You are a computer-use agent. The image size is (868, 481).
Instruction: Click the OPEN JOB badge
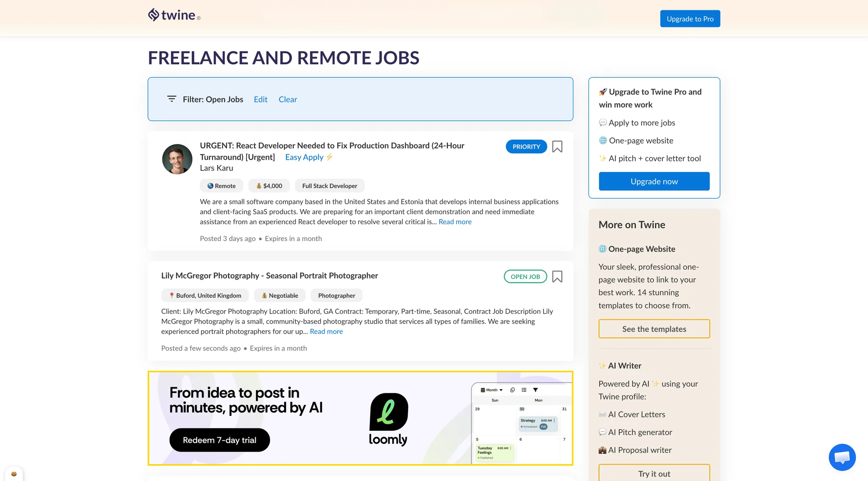point(525,277)
